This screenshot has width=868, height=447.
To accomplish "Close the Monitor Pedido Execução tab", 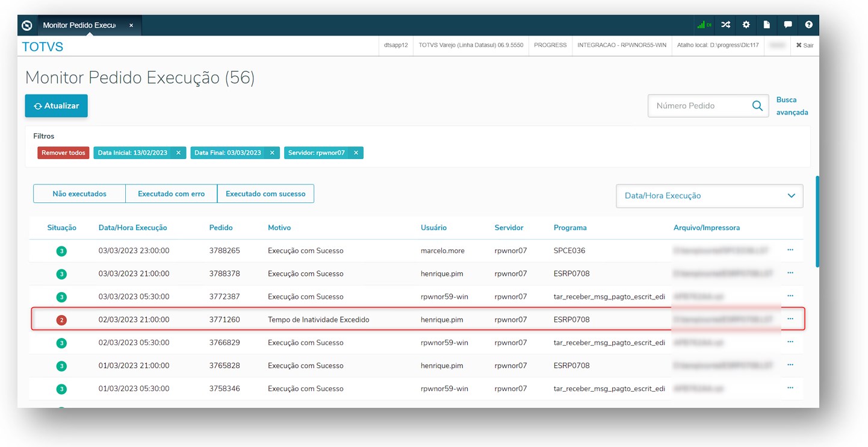I will 131,25.
